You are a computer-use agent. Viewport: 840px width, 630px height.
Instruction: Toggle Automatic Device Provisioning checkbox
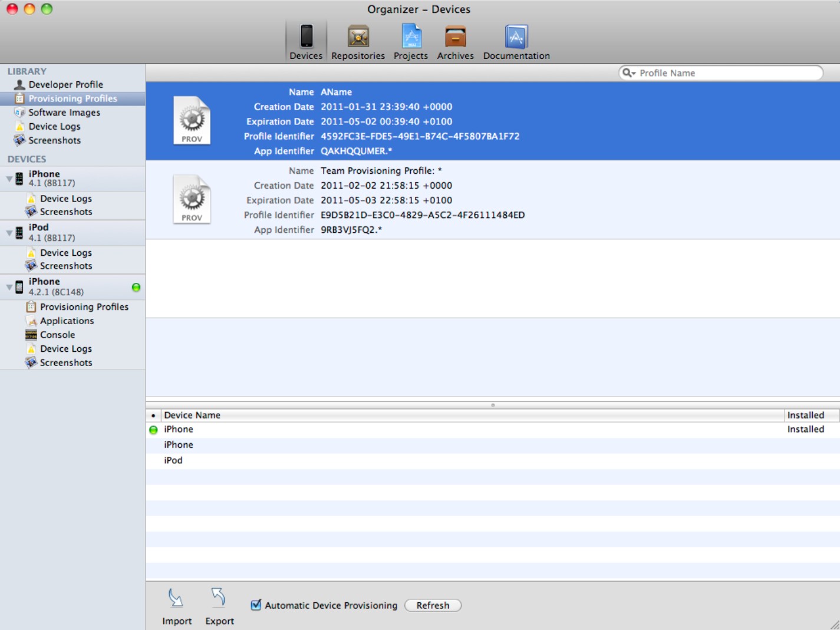pos(256,605)
